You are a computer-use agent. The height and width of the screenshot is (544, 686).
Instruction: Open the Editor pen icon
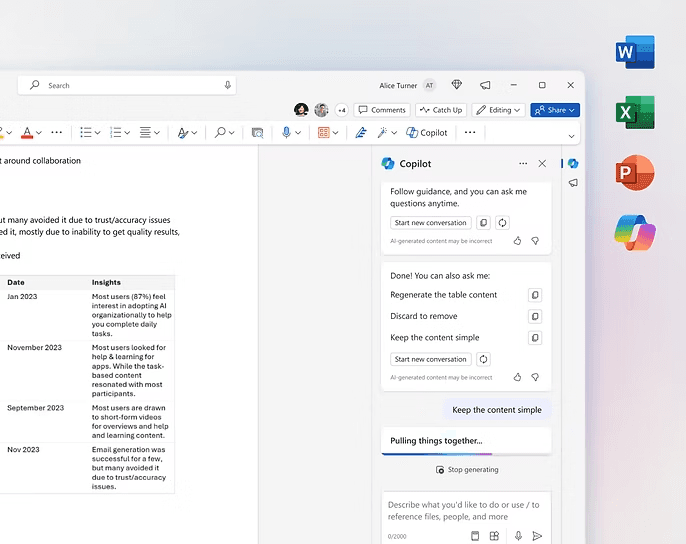360,132
